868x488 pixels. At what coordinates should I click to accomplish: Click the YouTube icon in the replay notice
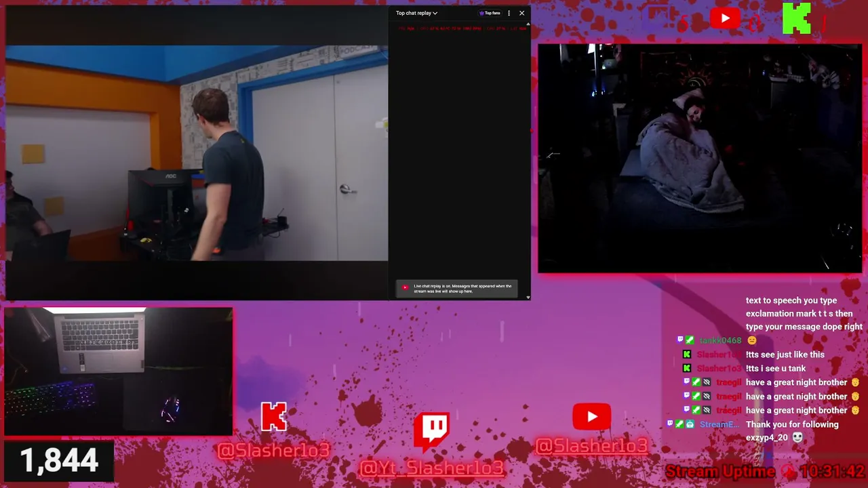[x=405, y=287]
